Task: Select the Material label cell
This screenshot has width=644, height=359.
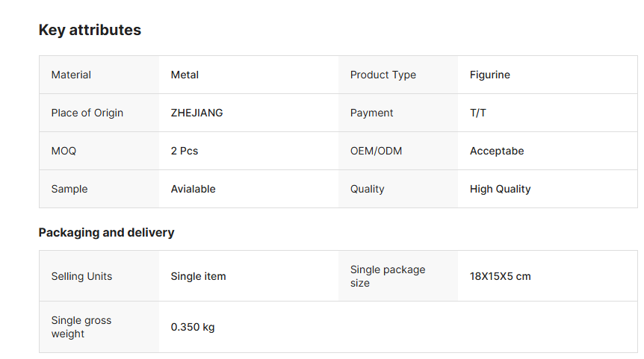Action: 71,75
